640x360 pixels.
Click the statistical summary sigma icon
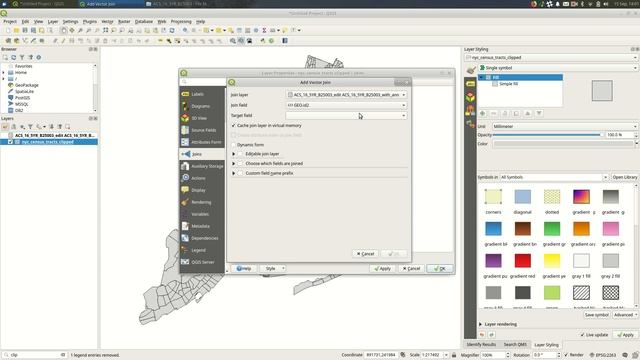(x=264, y=30)
